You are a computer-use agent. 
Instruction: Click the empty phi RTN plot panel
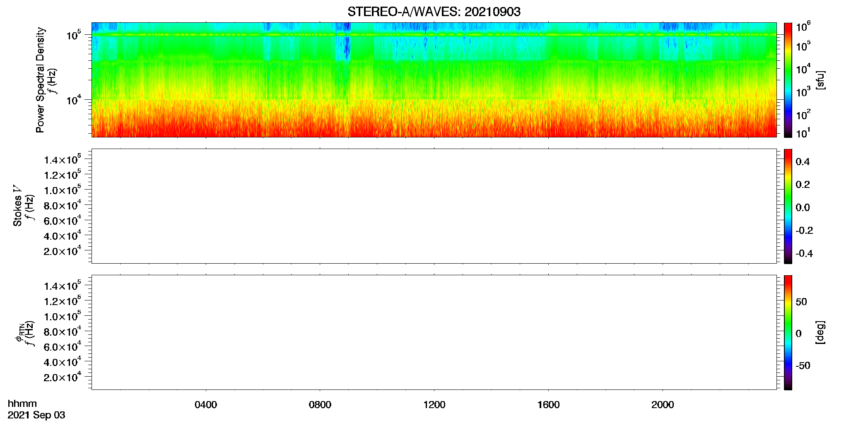click(434, 332)
